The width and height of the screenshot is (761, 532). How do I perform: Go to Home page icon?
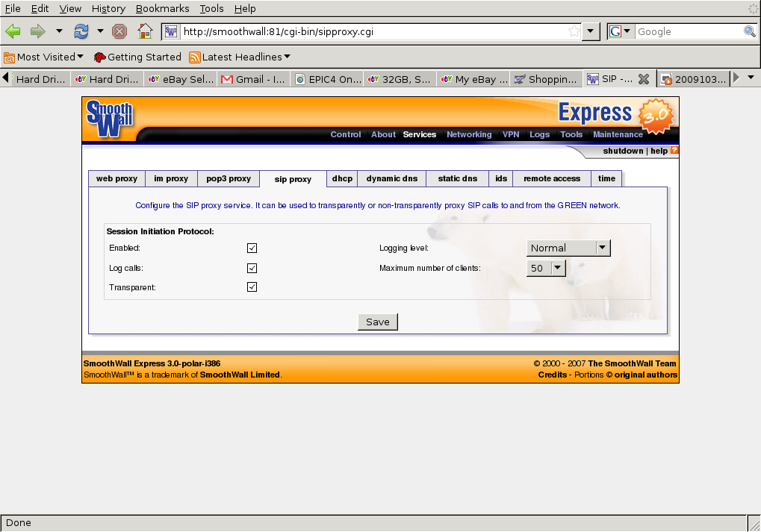(x=145, y=31)
